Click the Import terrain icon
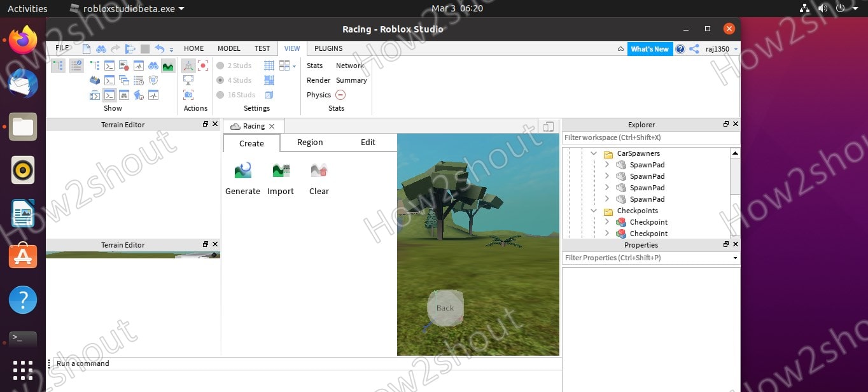868x392 pixels. click(281, 171)
